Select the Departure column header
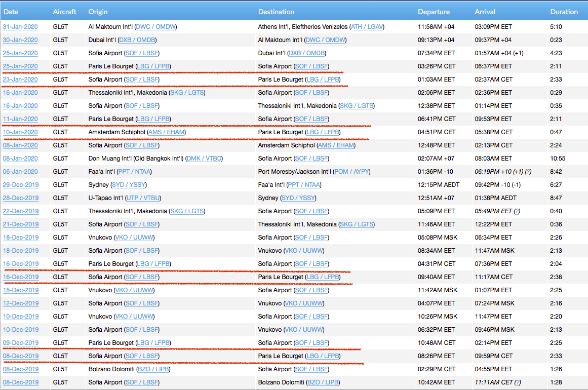 pyautogui.click(x=434, y=12)
